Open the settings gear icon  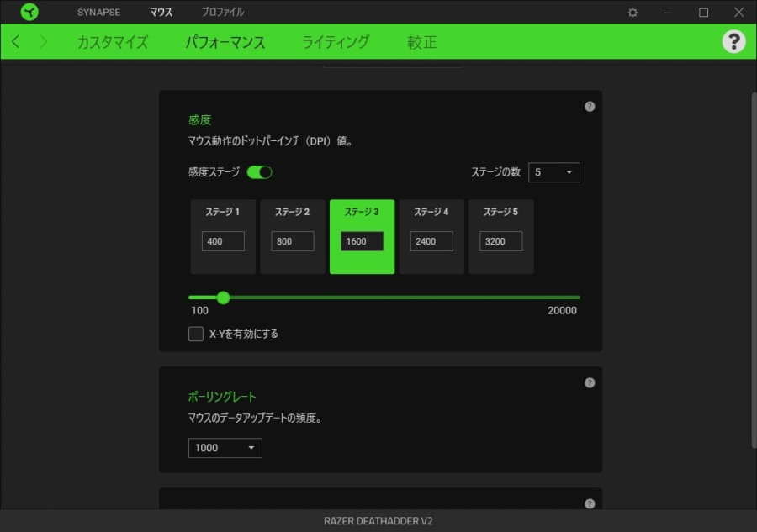633,13
